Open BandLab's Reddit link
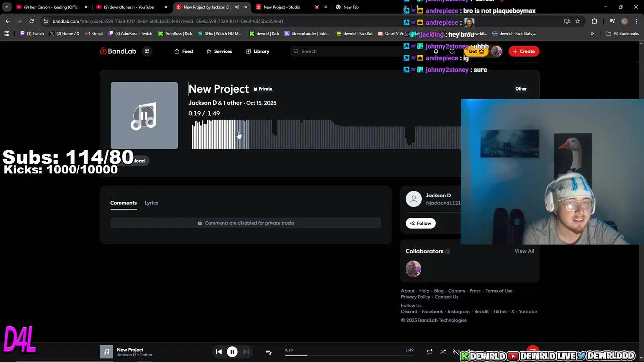644x362 pixels. [481, 311]
